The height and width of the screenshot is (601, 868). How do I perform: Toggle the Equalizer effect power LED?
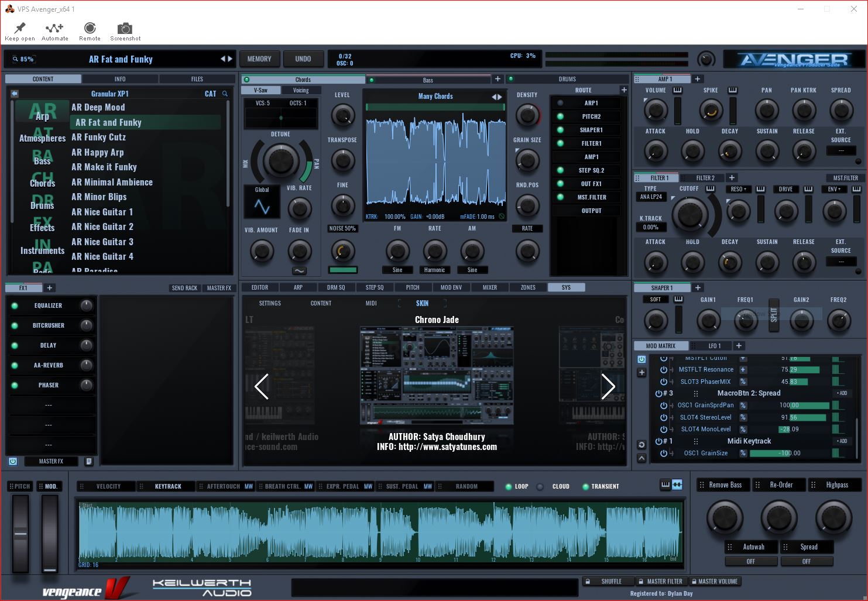(15, 305)
